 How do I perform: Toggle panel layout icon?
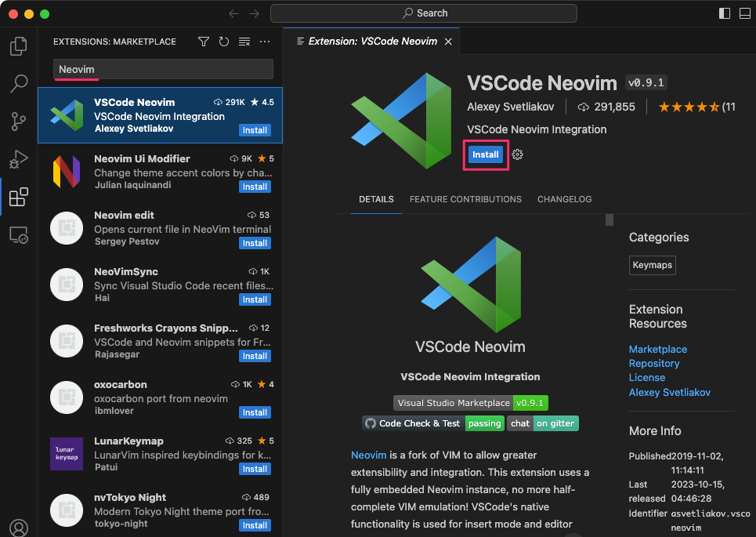click(744, 13)
